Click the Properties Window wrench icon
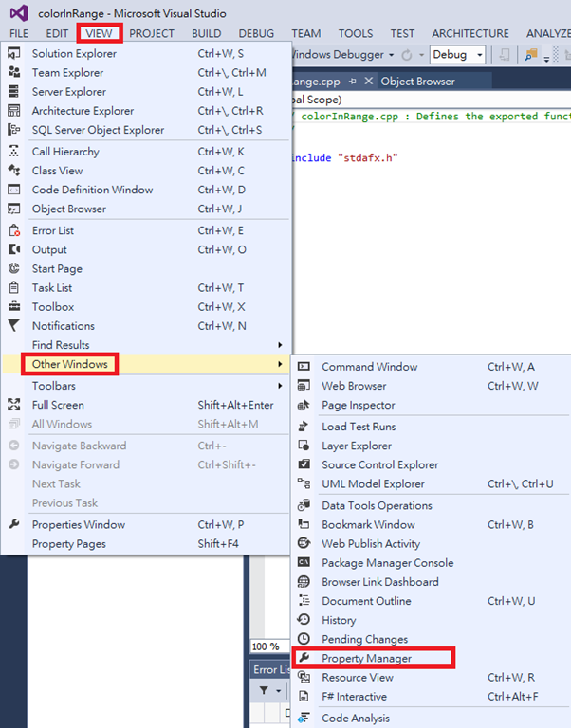The image size is (571, 728). [x=14, y=524]
